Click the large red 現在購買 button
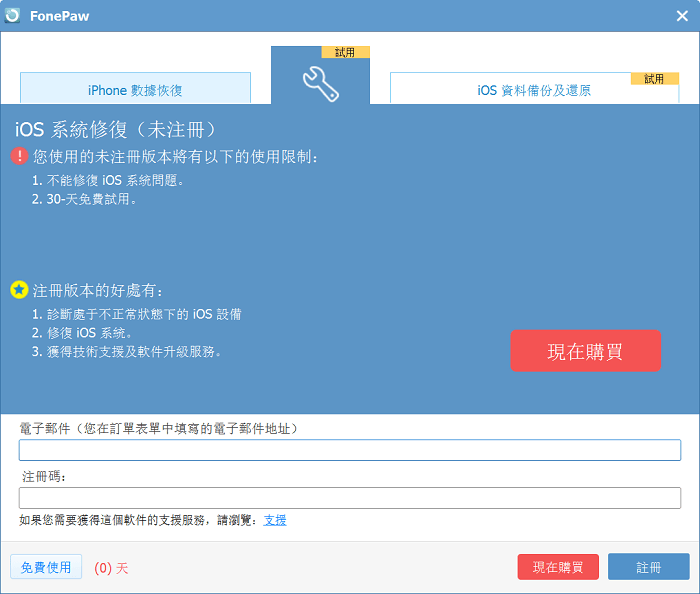The height and width of the screenshot is (594, 700). [x=585, y=351]
